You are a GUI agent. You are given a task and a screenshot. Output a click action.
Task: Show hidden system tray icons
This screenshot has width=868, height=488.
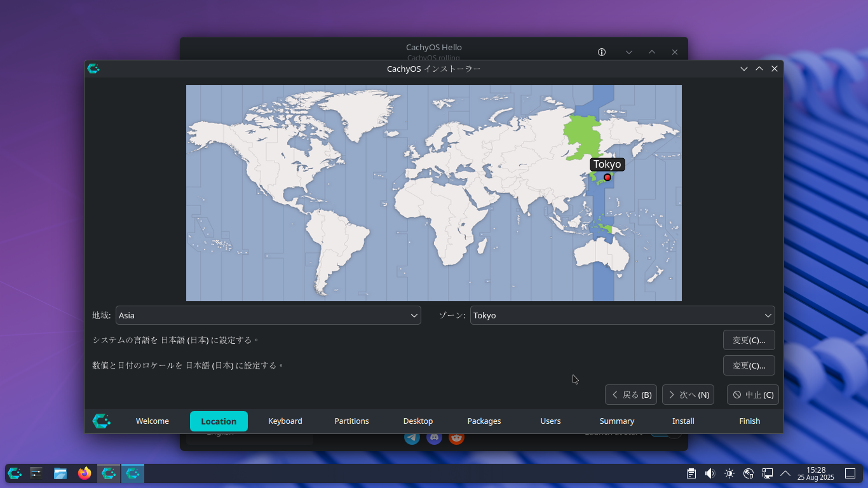tap(785, 473)
